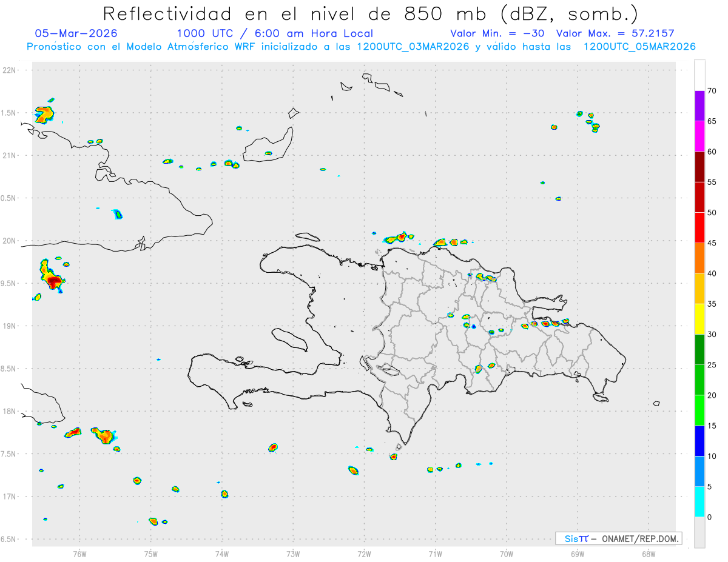Image resolution: width=728 pixels, height=562 pixels.
Task: Click the colorbar scale label '55'
Action: pos(712,182)
